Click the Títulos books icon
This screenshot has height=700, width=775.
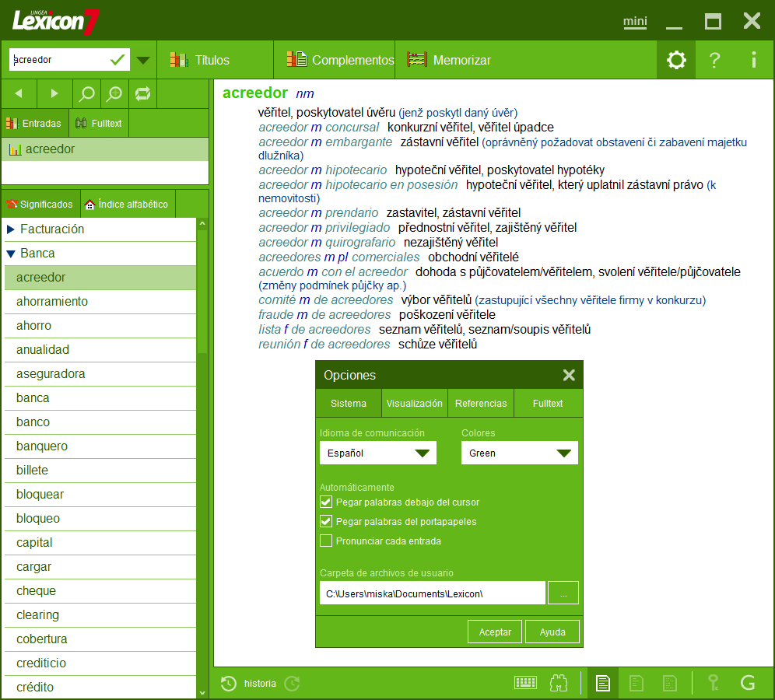178,60
